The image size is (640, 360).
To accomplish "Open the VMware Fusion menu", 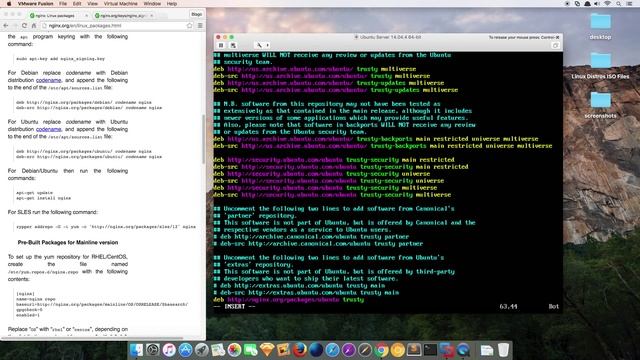I will click(x=36, y=4).
